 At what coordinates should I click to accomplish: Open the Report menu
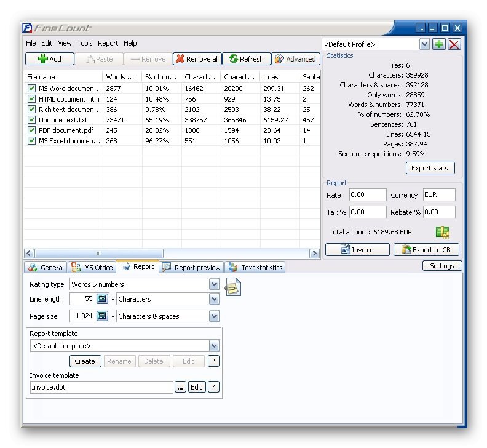tap(108, 43)
